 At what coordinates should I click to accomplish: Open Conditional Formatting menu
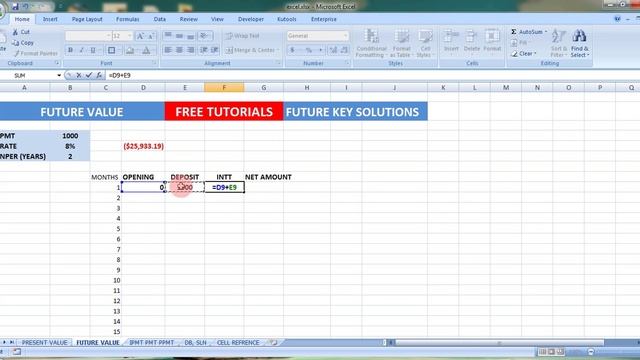(x=371, y=43)
